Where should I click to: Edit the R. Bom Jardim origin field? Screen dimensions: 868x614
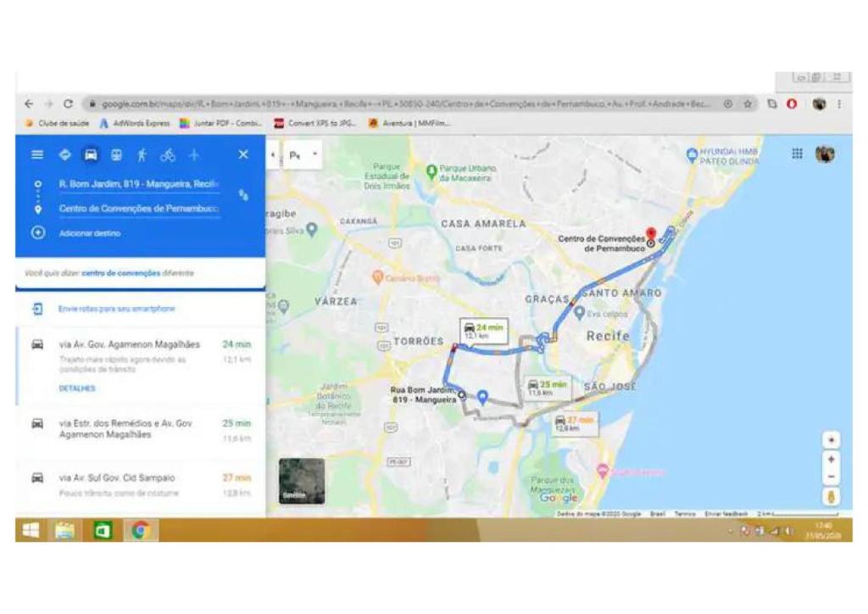tap(140, 184)
